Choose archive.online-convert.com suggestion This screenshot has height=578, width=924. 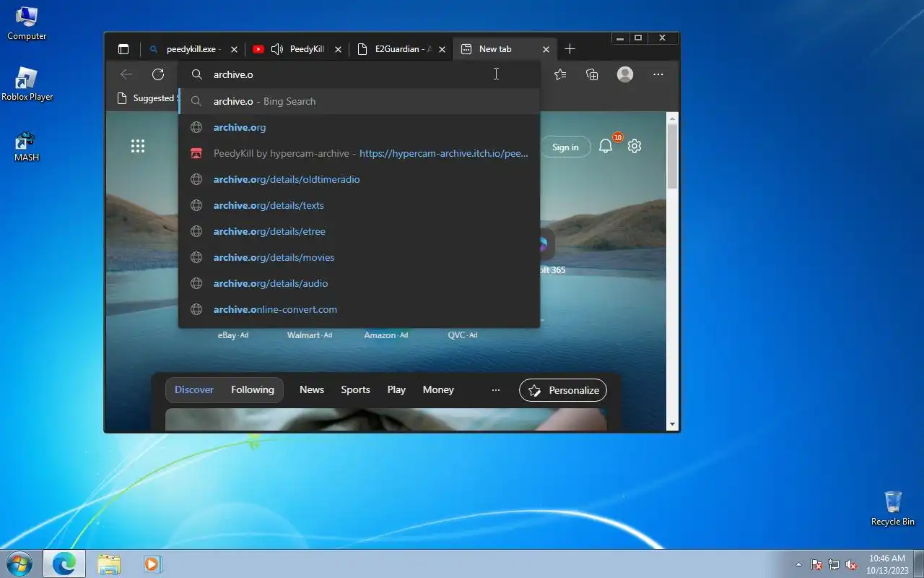pos(359,309)
